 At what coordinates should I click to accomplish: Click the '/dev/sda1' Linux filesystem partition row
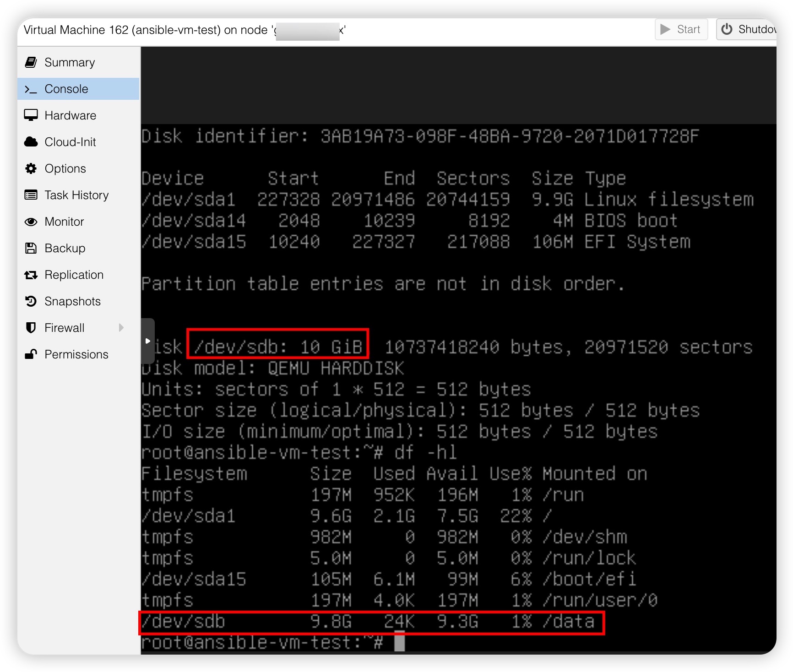click(x=447, y=199)
